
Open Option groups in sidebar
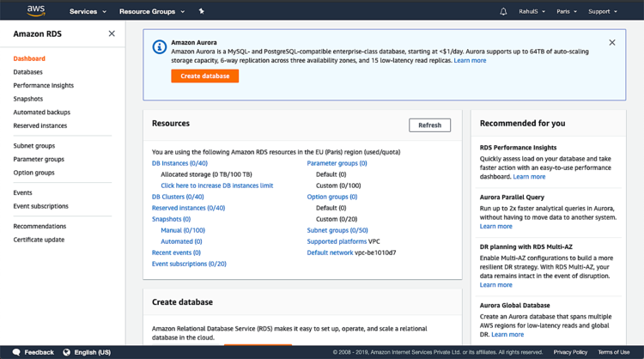(x=33, y=173)
